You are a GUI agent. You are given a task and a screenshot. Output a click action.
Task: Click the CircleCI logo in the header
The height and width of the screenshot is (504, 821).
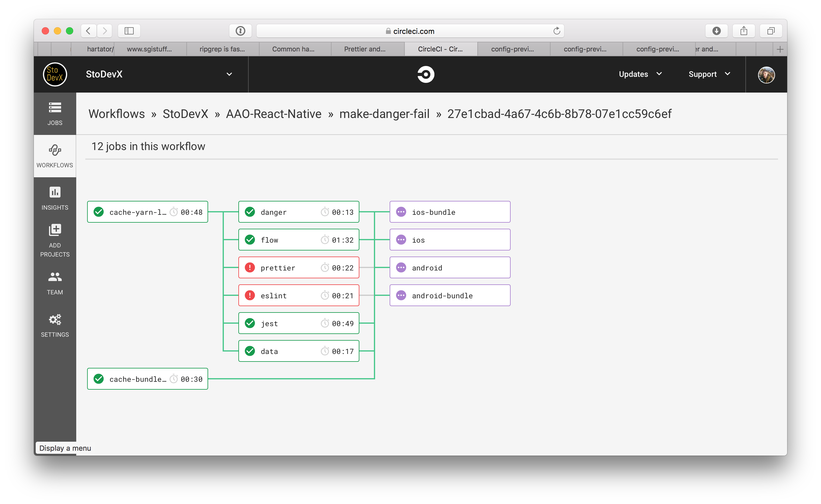click(x=425, y=74)
